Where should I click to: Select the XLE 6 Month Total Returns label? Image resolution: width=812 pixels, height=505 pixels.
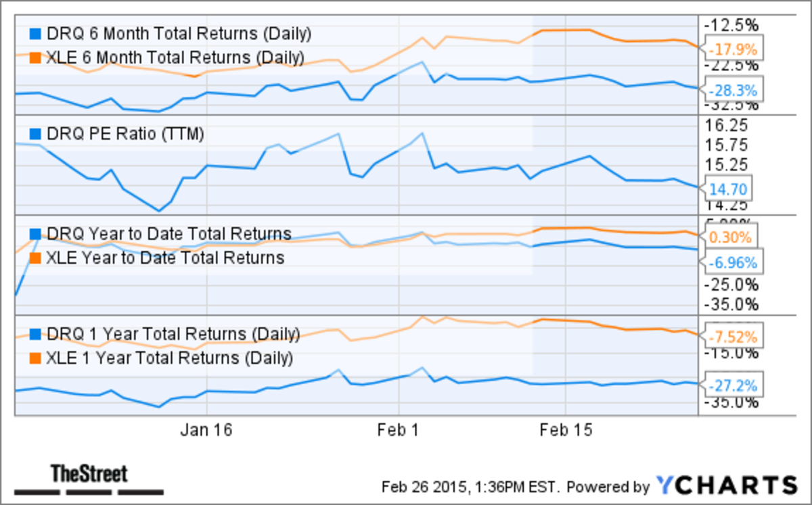[x=175, y=57]
